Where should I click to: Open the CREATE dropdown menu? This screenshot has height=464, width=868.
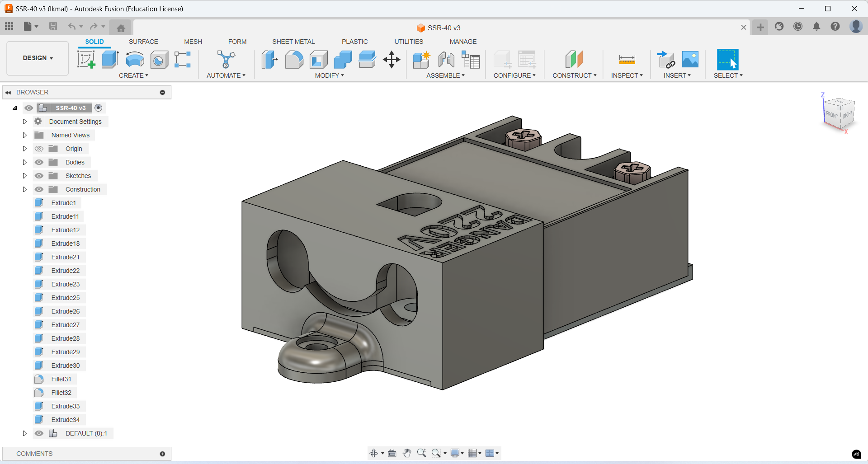134,75
